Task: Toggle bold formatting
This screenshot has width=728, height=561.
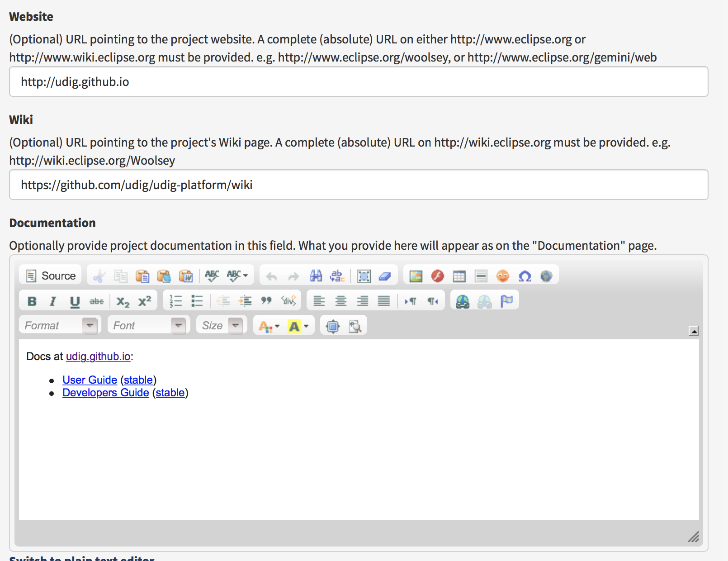Action: coord(32,300)
